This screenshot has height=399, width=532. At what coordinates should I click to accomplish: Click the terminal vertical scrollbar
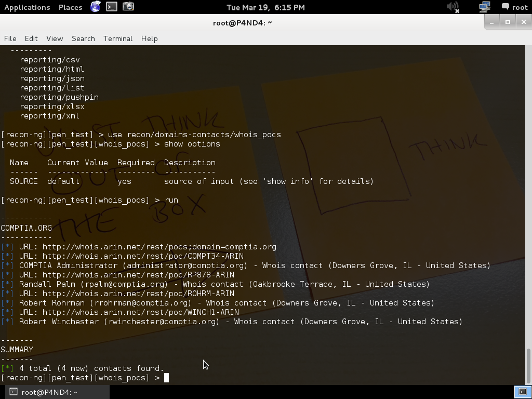pos(528,364)
